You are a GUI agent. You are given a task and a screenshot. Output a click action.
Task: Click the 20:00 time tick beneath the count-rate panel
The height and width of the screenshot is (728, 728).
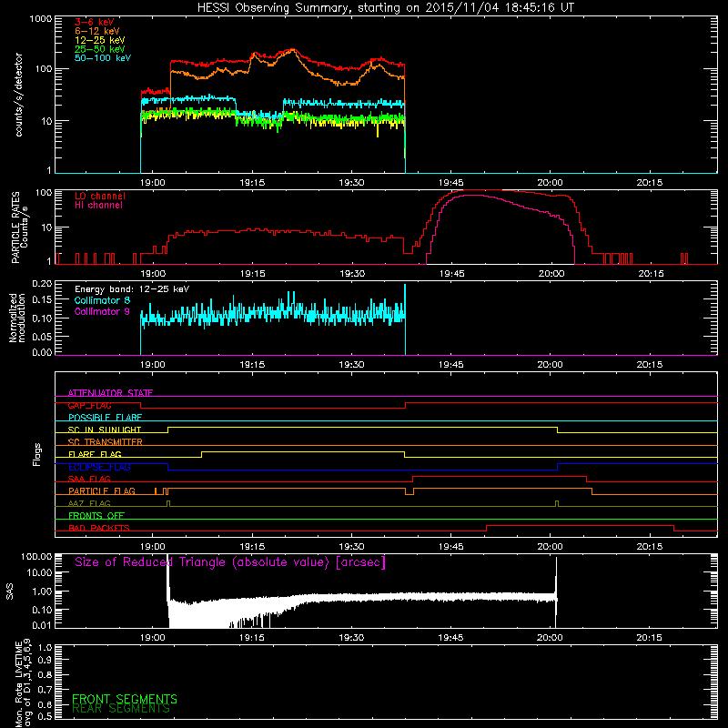coord(551,183)
